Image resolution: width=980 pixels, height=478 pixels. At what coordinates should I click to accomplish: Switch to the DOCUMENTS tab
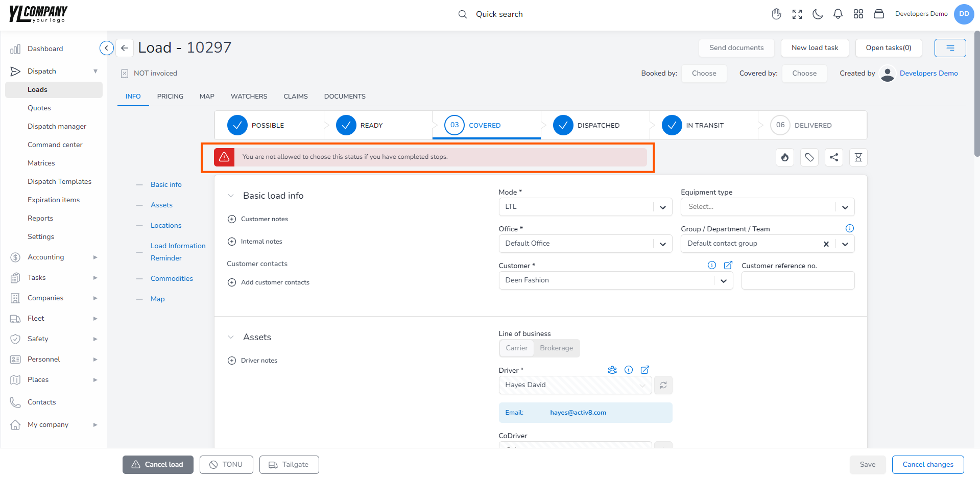click(x=345, y=97)
